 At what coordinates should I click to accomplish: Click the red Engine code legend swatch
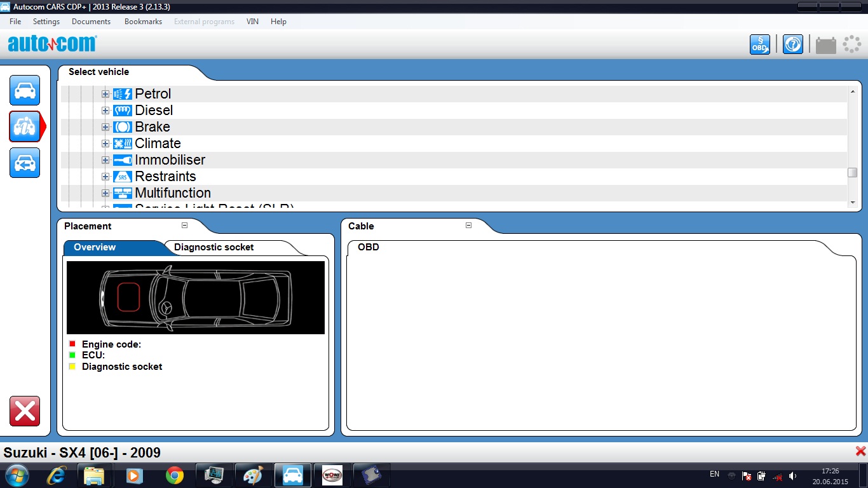tap(72, 344)
